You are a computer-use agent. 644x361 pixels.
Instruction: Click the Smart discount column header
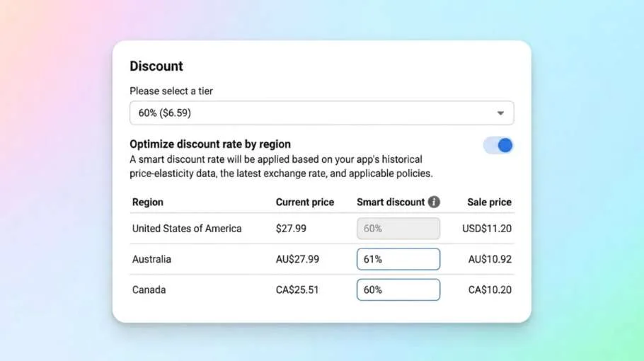[x=391, y=202]
